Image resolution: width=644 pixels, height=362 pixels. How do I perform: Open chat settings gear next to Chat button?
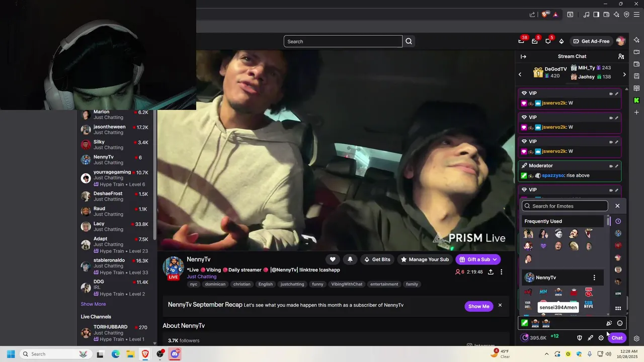[601, 338]
